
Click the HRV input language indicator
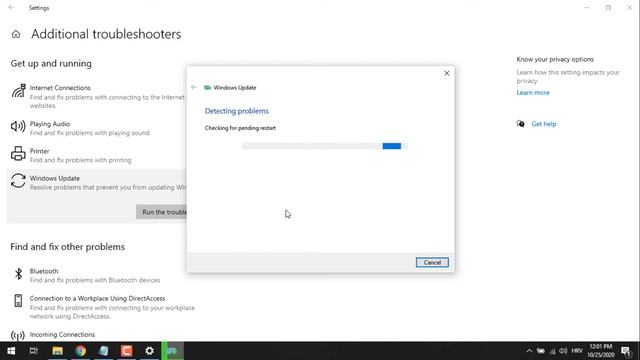[x=577, y=351]
